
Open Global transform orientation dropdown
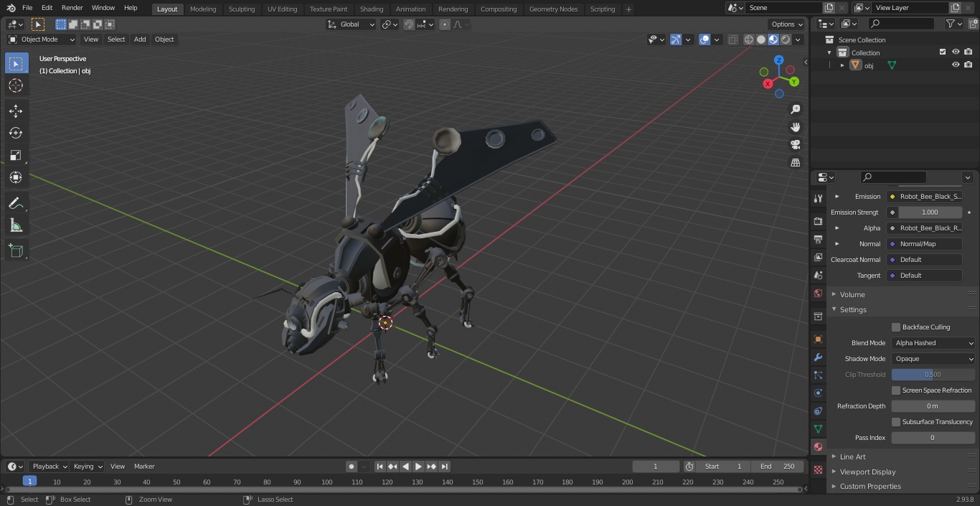(x=352, y=24)
